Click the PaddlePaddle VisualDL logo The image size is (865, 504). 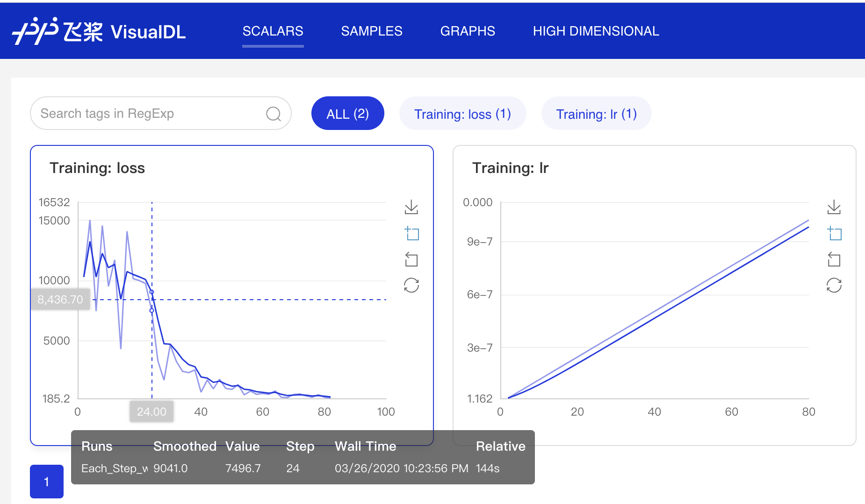(99, 31)
